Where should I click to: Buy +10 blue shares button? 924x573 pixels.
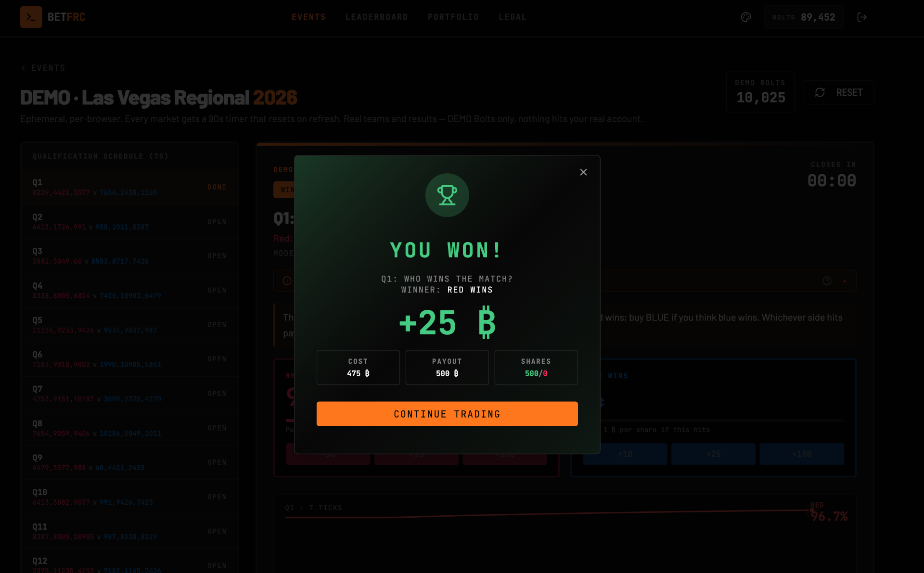point(625,454)
